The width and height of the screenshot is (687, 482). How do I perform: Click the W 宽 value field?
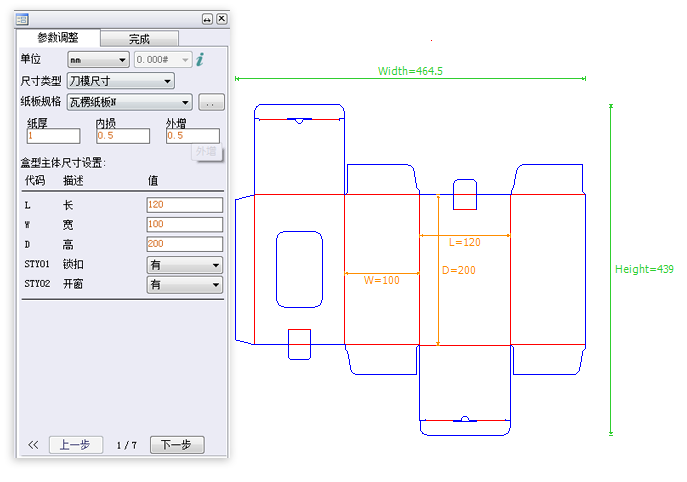[184, 224]
